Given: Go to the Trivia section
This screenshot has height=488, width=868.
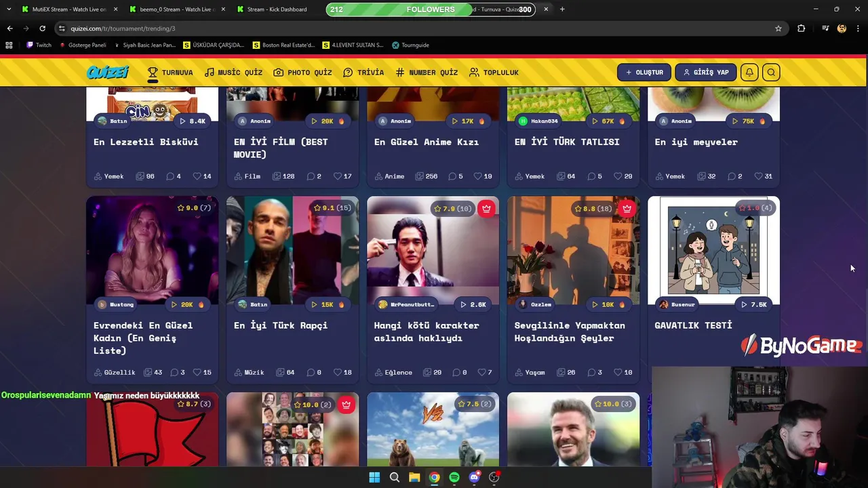Looking at the screenshot, I should (x=363, y=73).
